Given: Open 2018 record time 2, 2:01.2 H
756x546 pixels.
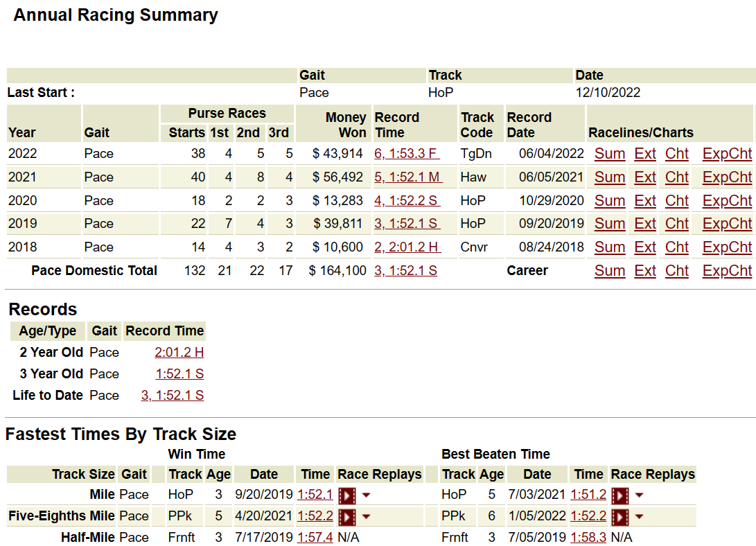Looking at the screenshot, I should pyautogui.click(x=407, y=247).
